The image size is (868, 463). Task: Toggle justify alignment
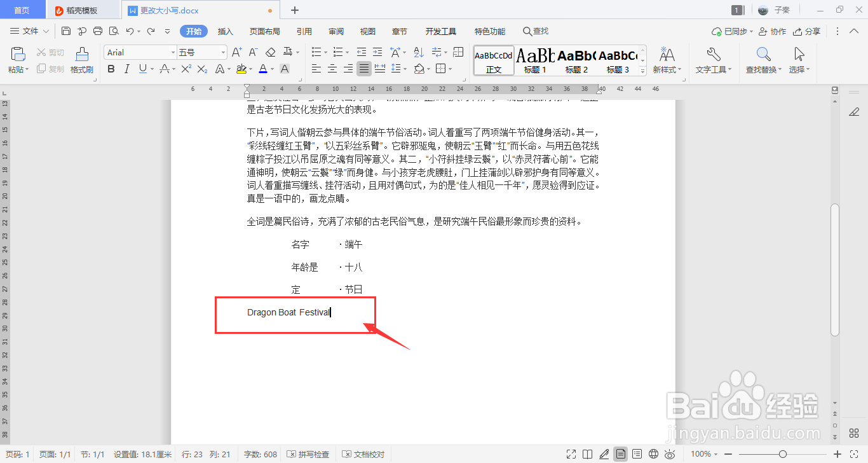364,69
